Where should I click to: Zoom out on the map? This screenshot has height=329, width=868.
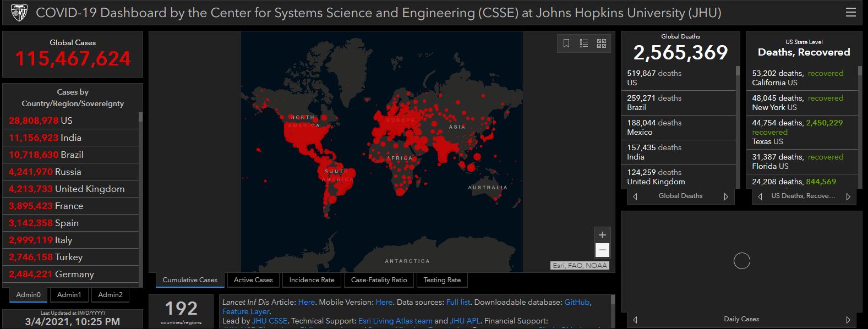602,250
